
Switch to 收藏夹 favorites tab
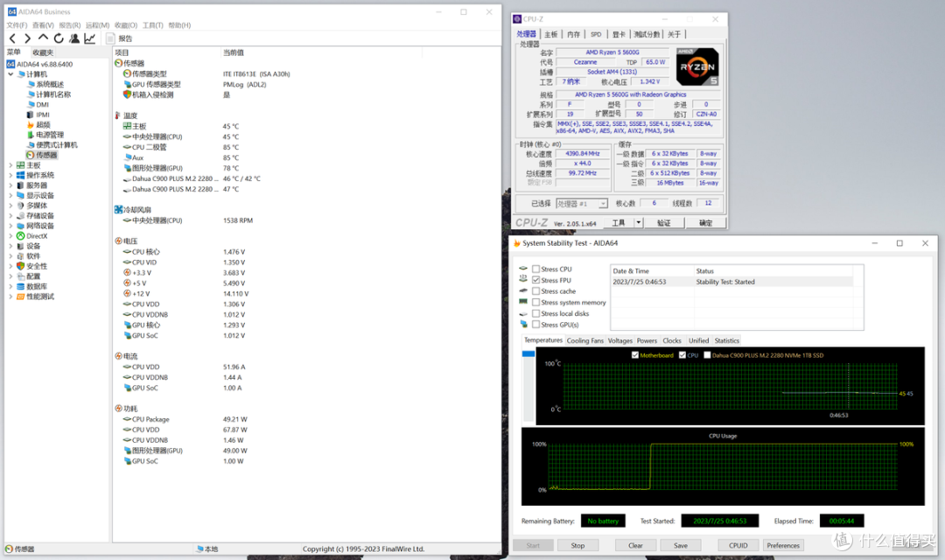coord(43,52)
